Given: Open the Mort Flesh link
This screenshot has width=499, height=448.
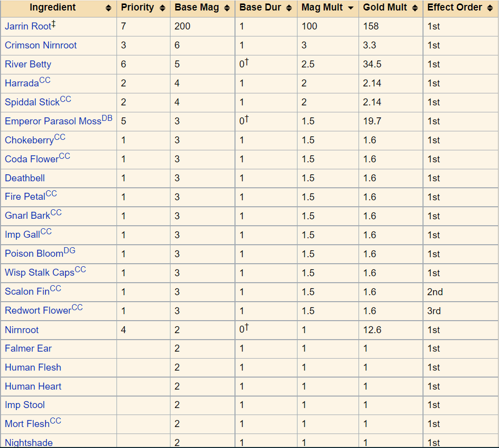Looking at the screenshot, I should [27, 424].
